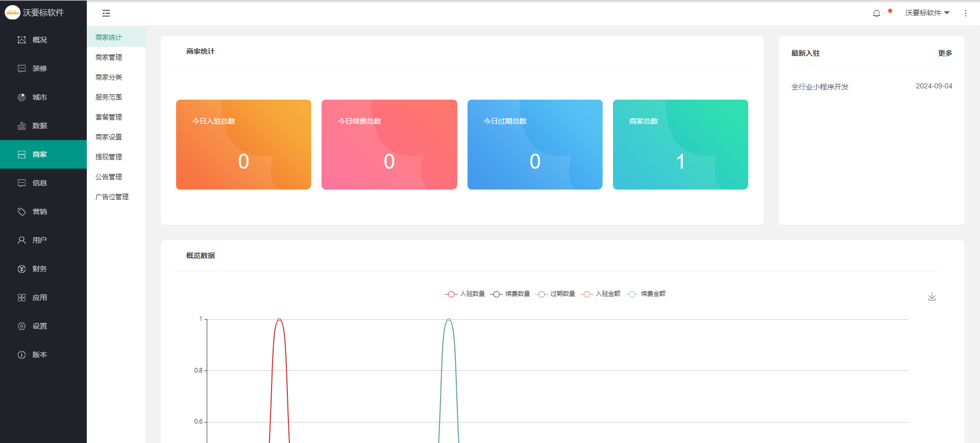Image resolution: width=980 pixels, height=443 pixels.
Task: Click the 沃要标软件 brand title text
Action: (x=43, y=13)
